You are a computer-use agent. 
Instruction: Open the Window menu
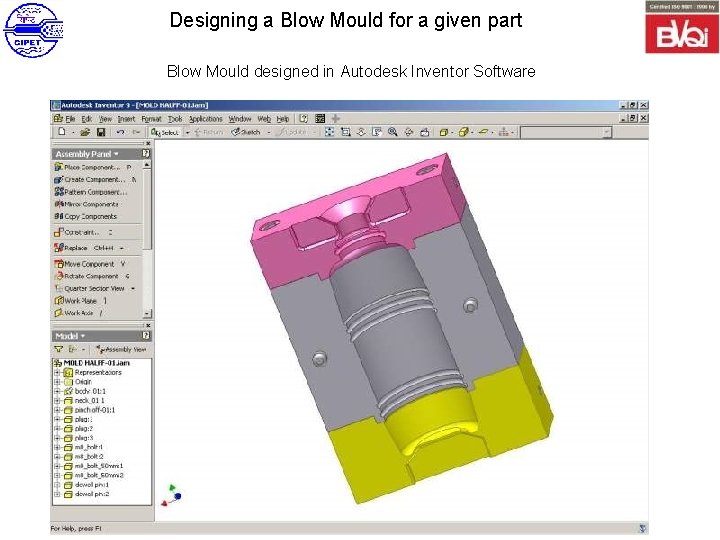coord(240,119)
